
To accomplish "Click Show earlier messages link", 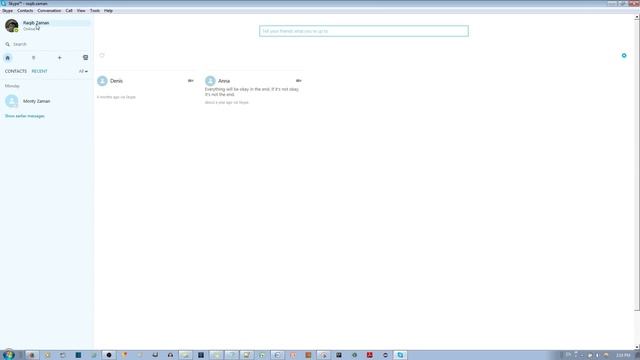I will pos(24,116).
